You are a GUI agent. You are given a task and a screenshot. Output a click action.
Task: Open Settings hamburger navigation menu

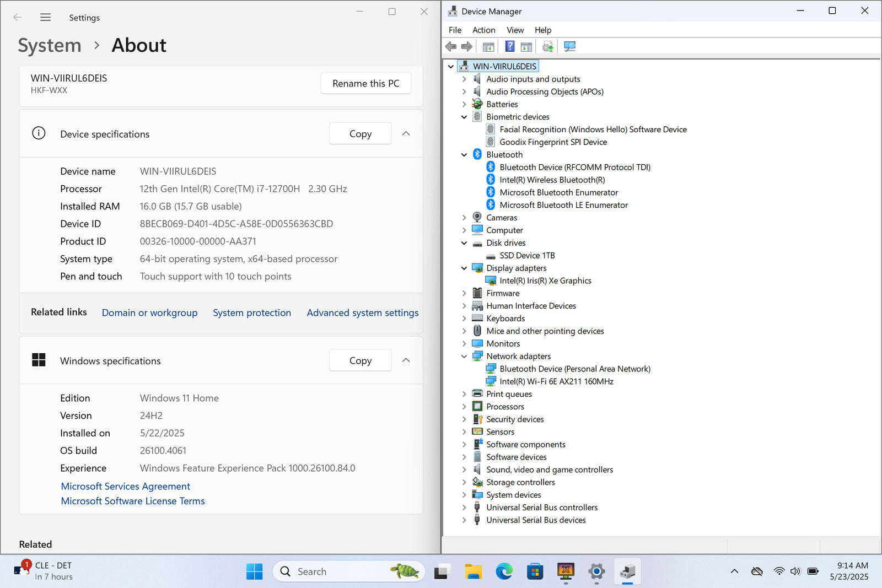tap(45, 18)
